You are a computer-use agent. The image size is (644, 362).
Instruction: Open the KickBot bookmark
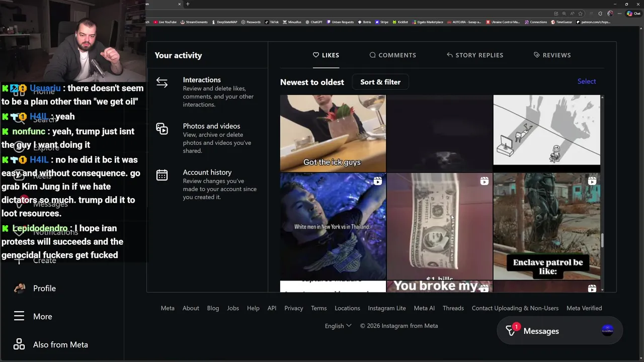pyautogui.click(x=400, y=22)
